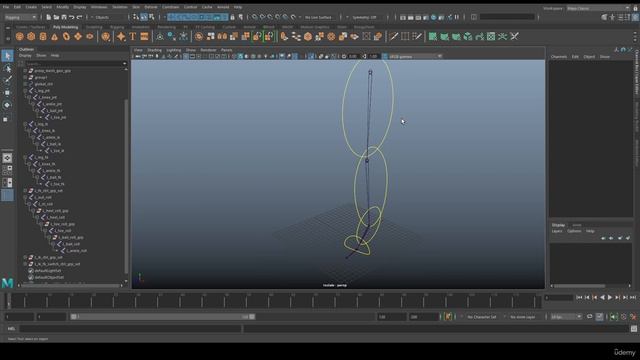Click the Outliner vertical scrollbar
640x360 pixels.
pyautogui.click(x=126, y=187)
